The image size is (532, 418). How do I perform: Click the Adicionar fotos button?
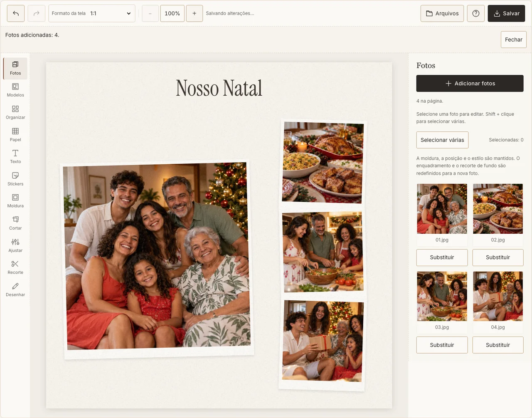point(470,83)
